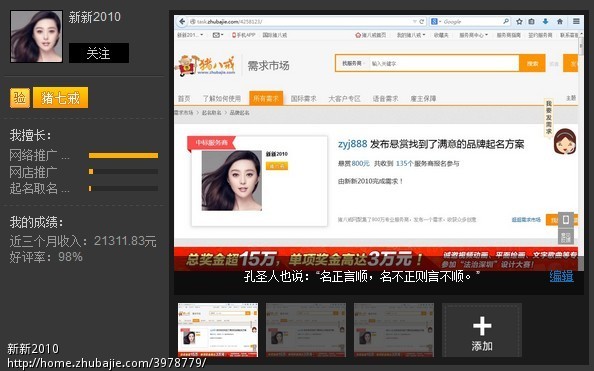Click the 猪八戒首页 house icon link
The height and width of the screenshot is (371, 594).
click(370, 35)
